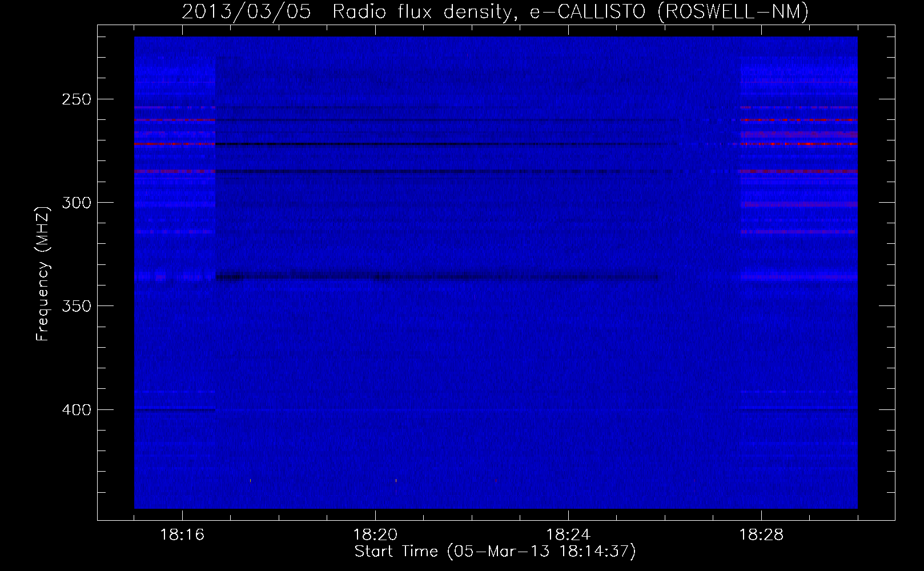The height and width of the screenshot is (571, 924).
Task: Click the "Frequency (MHZ)" axis title
Action: pyautogui.click(x=43, y=274)
